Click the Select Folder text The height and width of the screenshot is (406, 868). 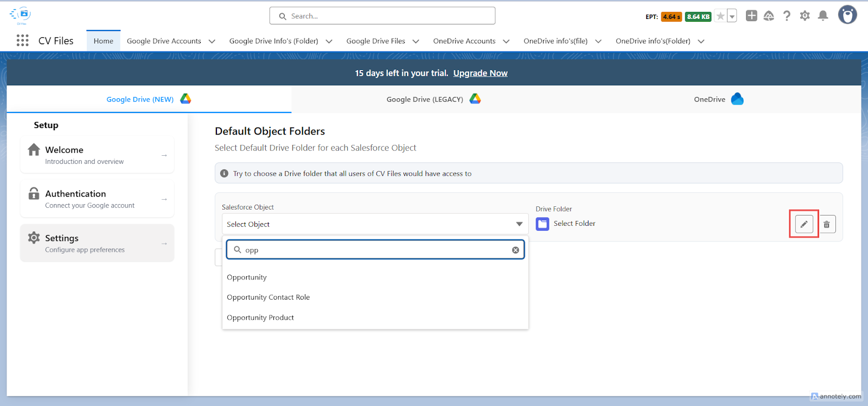(x=574, y=224)
